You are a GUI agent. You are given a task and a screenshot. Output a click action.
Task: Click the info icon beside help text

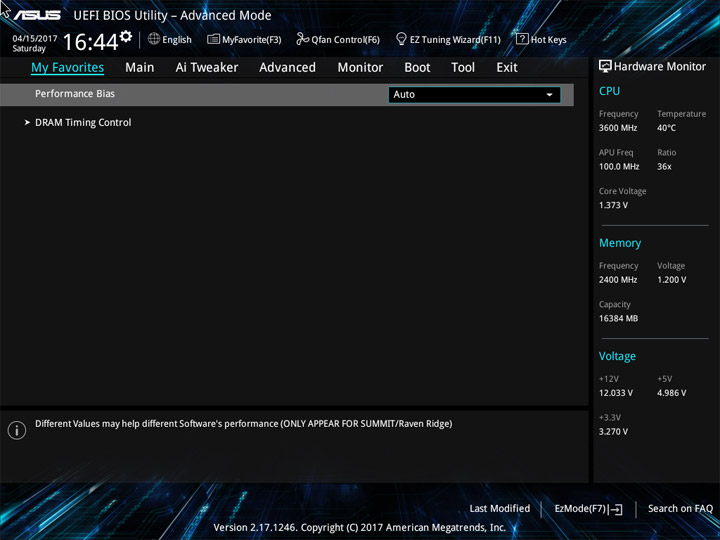point(17,430)
